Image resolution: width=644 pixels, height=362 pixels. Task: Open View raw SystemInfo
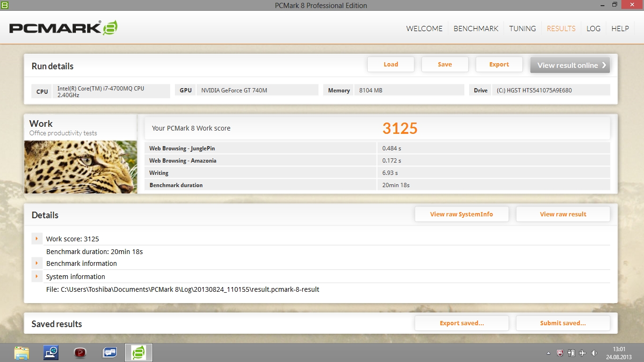click(462, 214)
